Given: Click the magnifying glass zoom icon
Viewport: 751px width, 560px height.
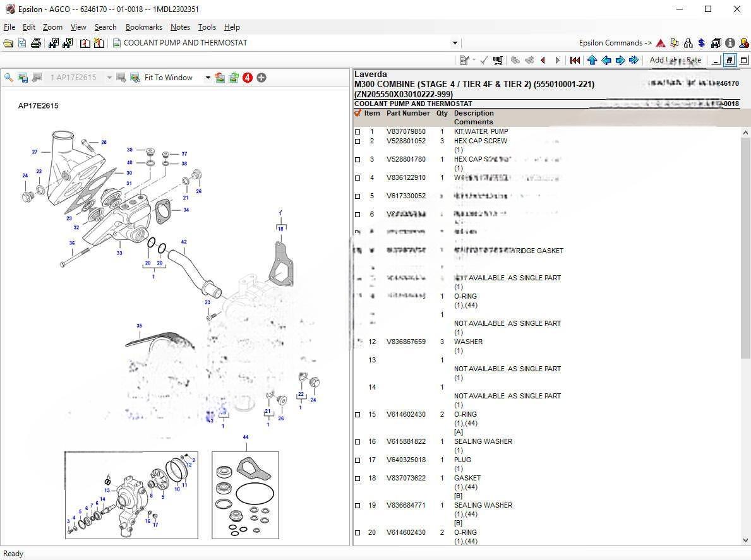Looking at the screenshot, I should [x=9, y=78].
